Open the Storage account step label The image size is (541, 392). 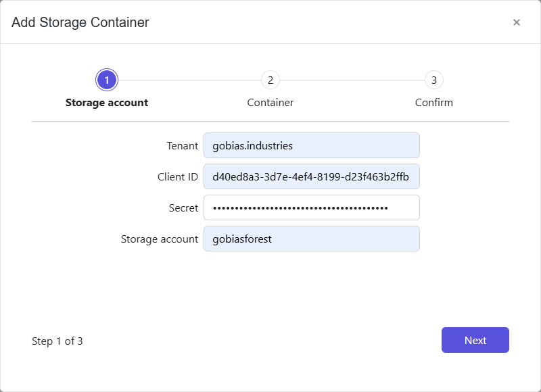tap(106, 102)
